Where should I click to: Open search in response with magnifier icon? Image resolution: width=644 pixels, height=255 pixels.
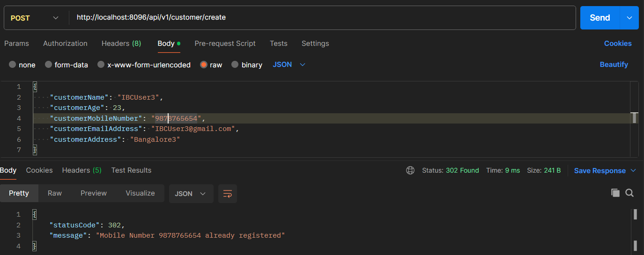(629, 193)
